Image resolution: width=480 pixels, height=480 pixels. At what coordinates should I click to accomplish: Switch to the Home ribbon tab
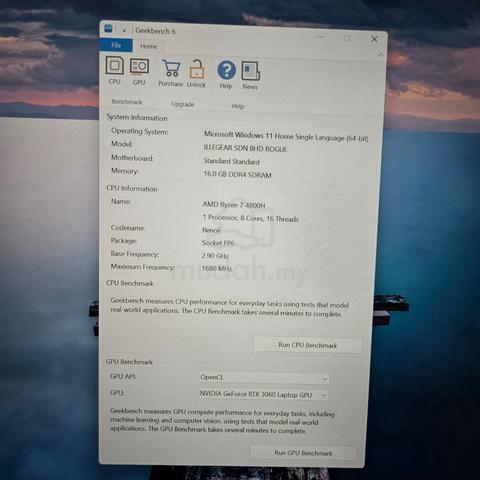tap(148, 46)
